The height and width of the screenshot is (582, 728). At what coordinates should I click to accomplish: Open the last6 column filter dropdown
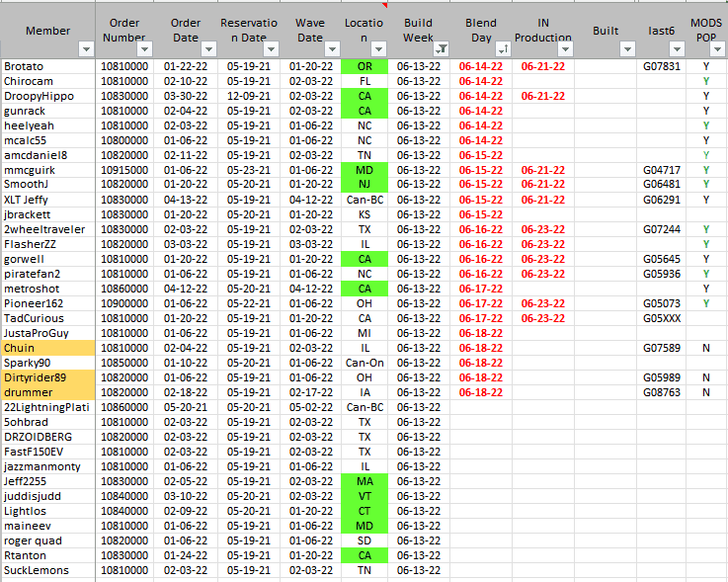pyautogui.click(x=676, y=48)
